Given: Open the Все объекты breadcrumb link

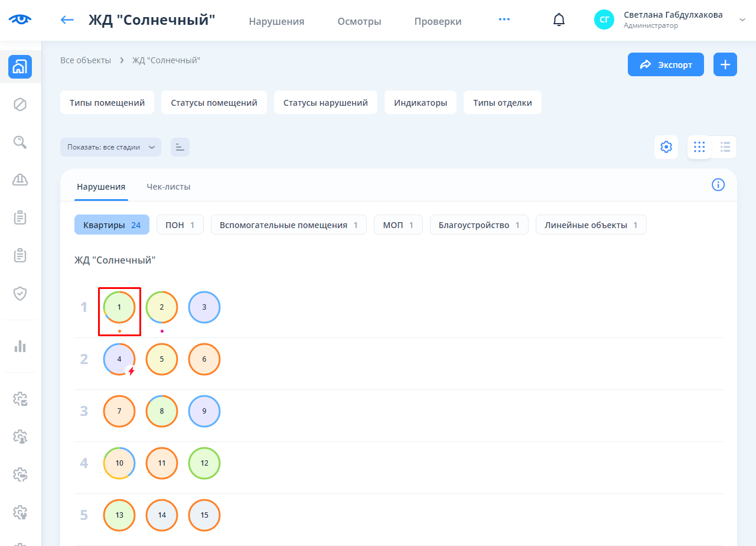Looking at the screenshot, I should coord(86,60).
